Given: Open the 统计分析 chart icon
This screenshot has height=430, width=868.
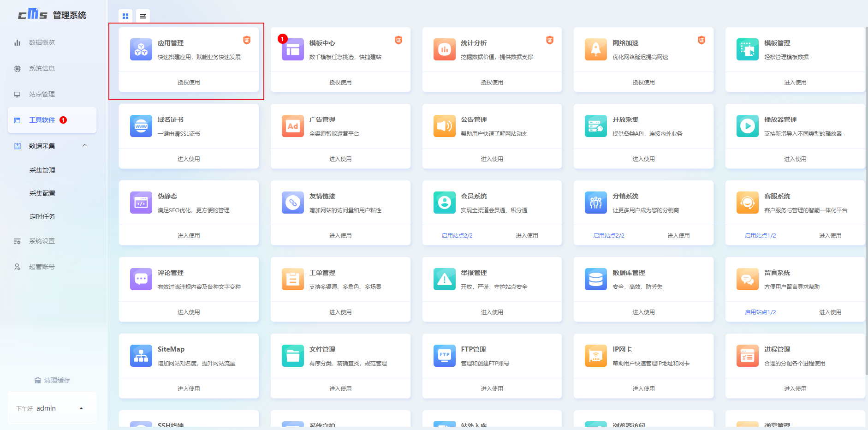Looking at the screenshot, I should pos(445,49).
